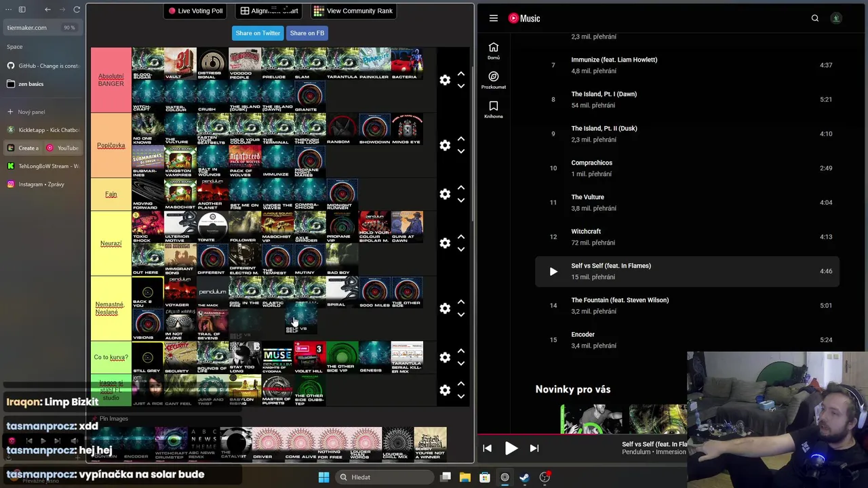Move Popičovka tier down with arrow

[x=461, y=151]
